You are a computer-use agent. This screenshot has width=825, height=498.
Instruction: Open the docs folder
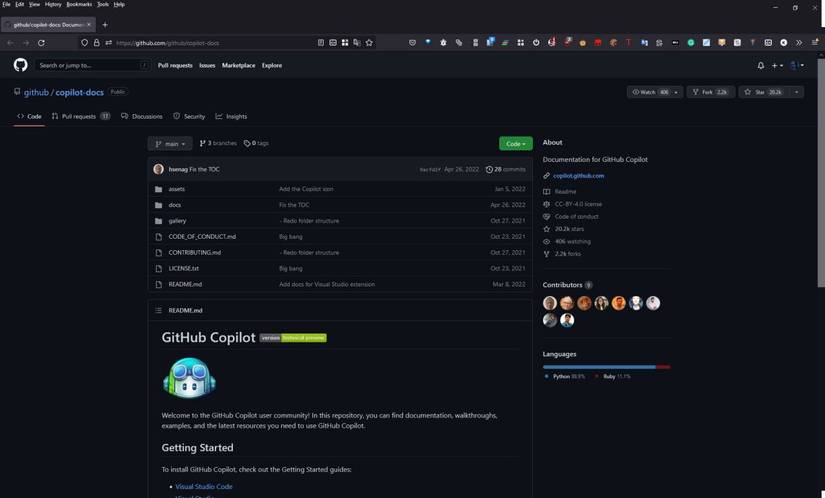point(175,205)
